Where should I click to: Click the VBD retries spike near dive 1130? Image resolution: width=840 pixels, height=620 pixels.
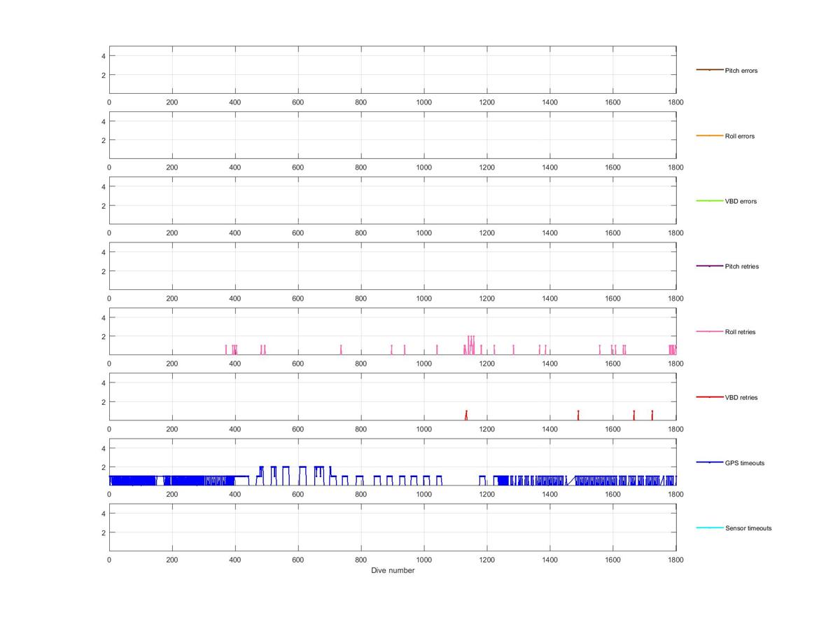pyautogui.click(x=465, y=415)
